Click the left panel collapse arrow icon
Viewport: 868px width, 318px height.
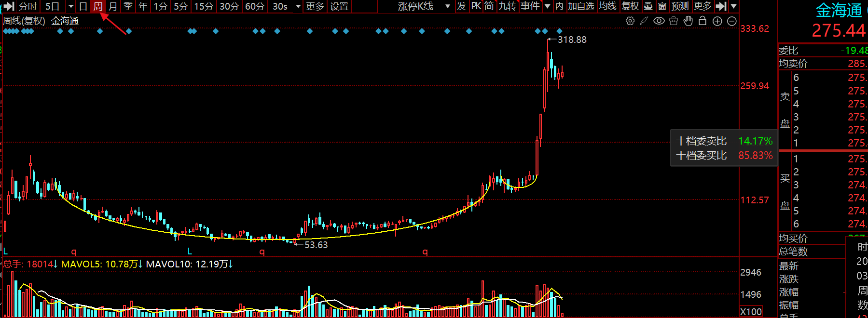click(x=8, y=6)
